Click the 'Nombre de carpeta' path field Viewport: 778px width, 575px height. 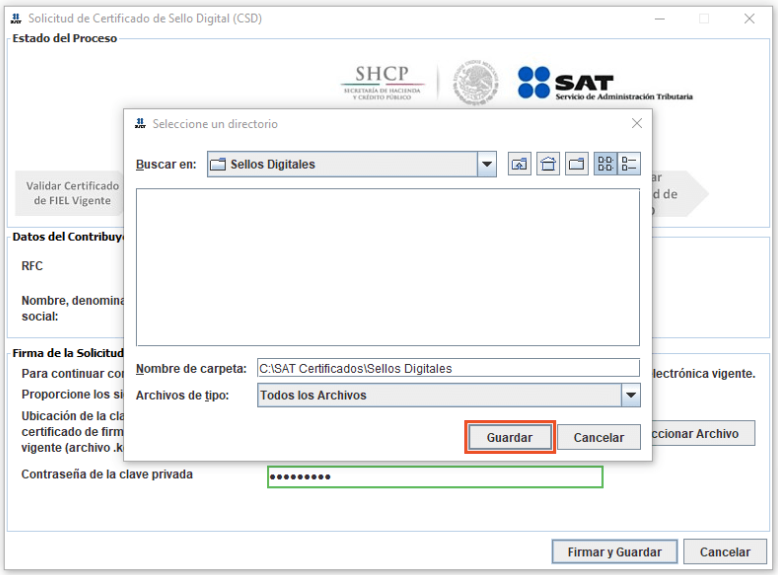point(447,368)
